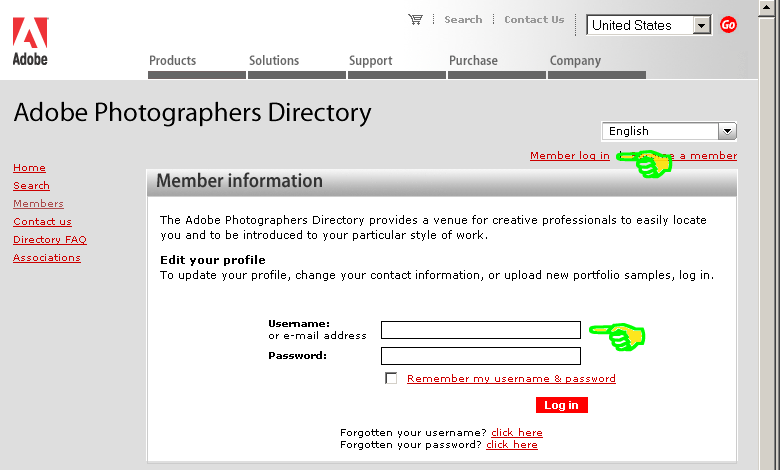Open the Directory FAQ sidebar link
This screenshot has height=470, width=780.
[x=49, y=240]
